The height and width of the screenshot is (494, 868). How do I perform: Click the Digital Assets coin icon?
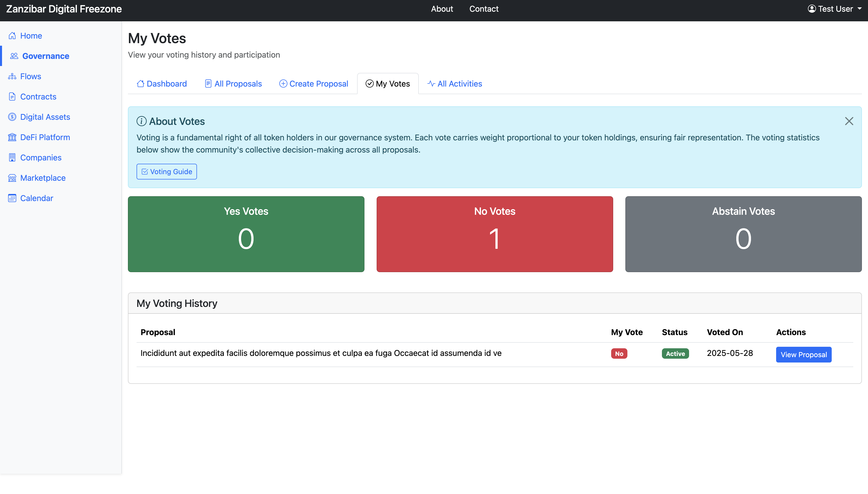[12, 117]
